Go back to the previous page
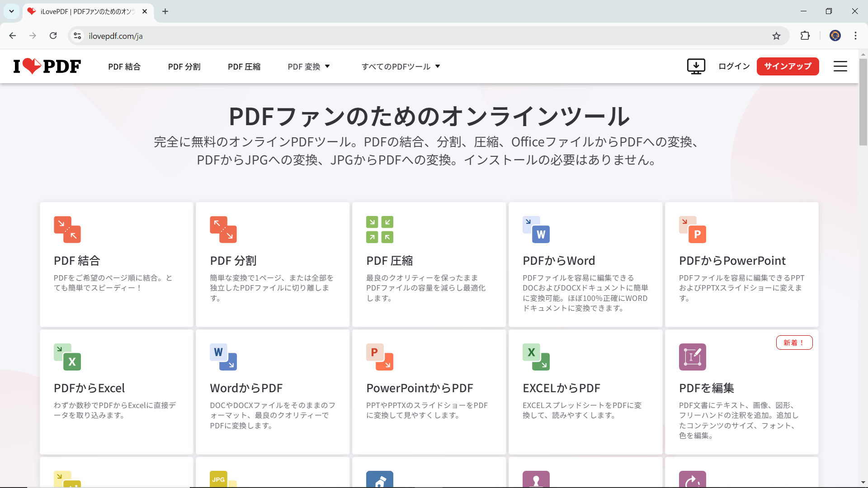The width and height of the screenshot is (868, 488). [x=13, y=36]
